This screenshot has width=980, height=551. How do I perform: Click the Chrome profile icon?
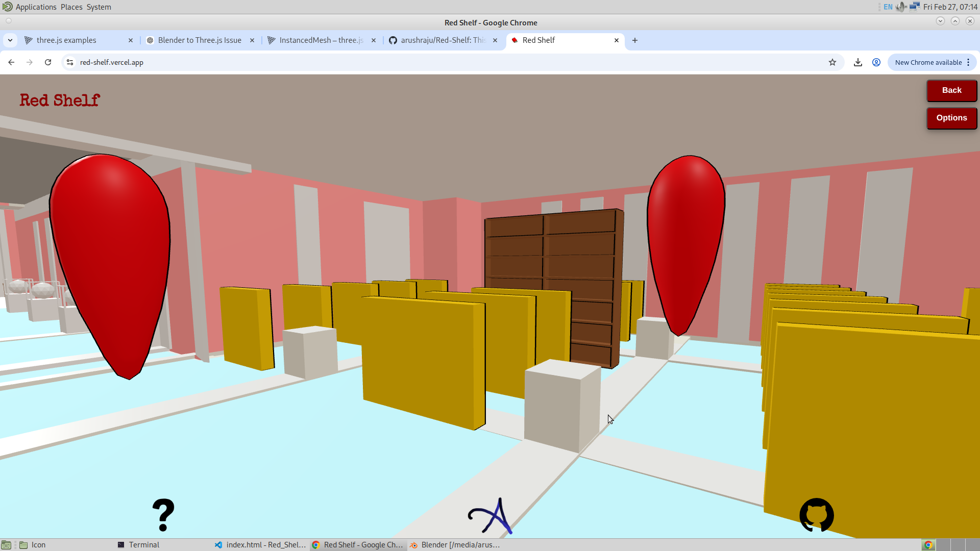876,62
